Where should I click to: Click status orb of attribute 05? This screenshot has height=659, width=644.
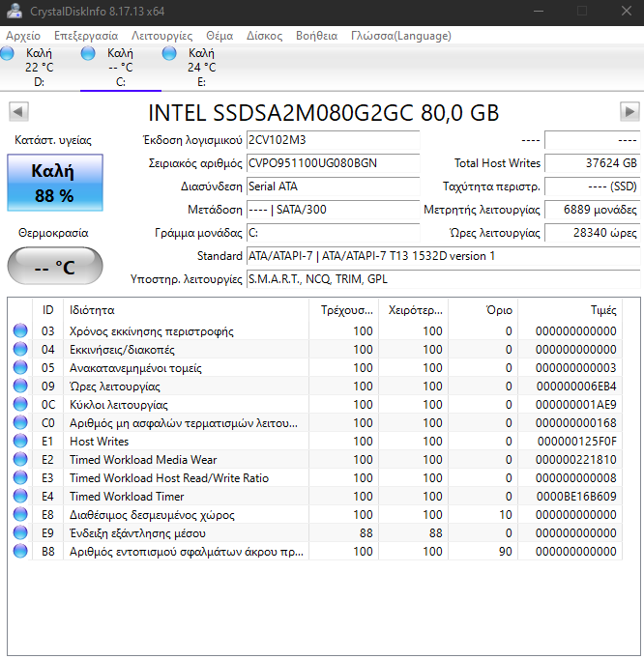[20, 367]
